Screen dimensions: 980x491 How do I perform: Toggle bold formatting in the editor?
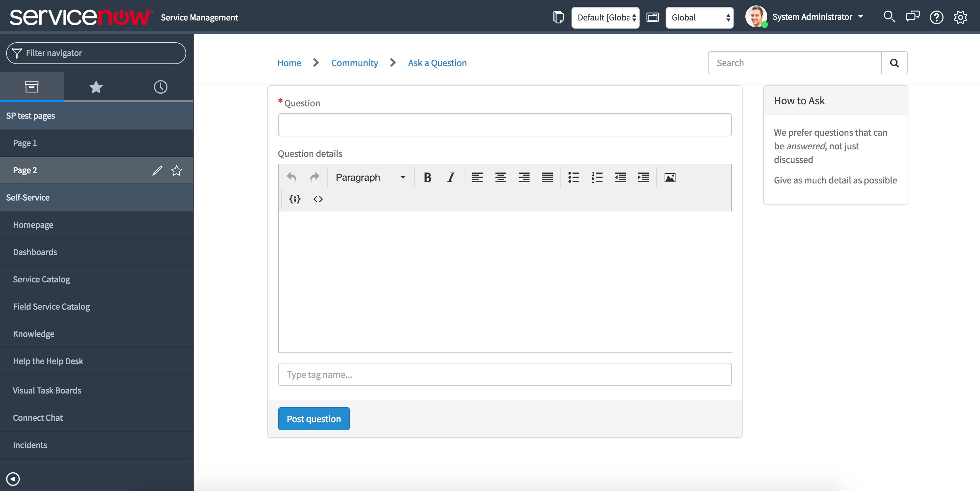click(x=427, y=177)
